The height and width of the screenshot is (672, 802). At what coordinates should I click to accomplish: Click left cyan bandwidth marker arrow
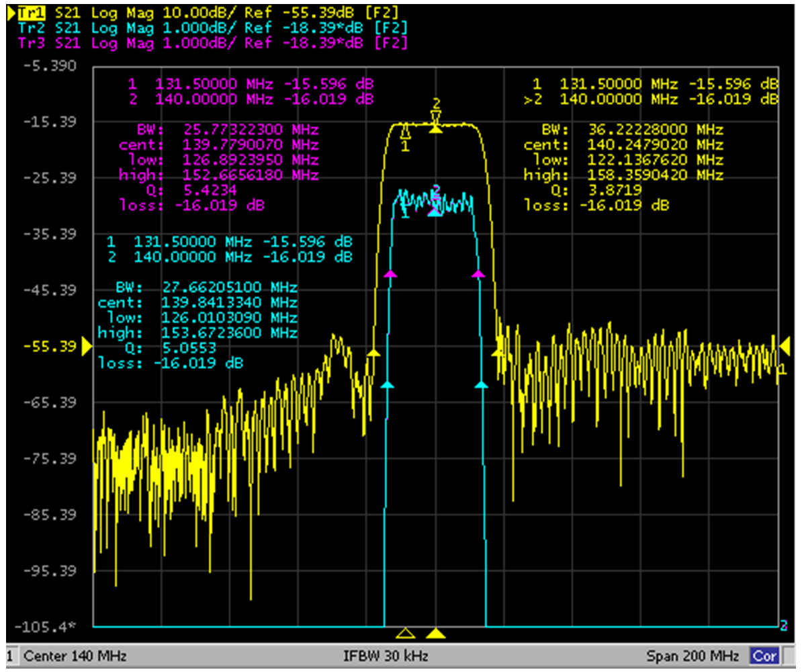coord(388,384)
